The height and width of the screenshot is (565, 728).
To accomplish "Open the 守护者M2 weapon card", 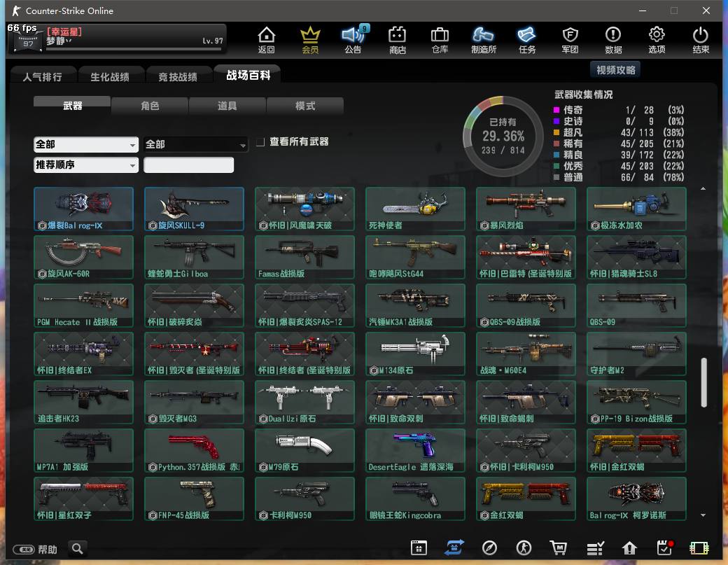I will pyautogui.click(x=636, y=354).
